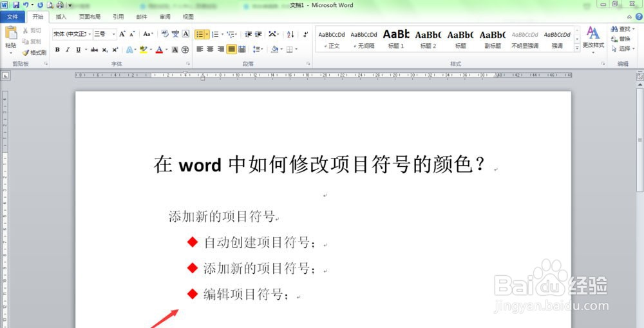This screenshot has height=328, width=644.
Task: Click the yellow Text Highlight Color button
Action: click(144, 50)
